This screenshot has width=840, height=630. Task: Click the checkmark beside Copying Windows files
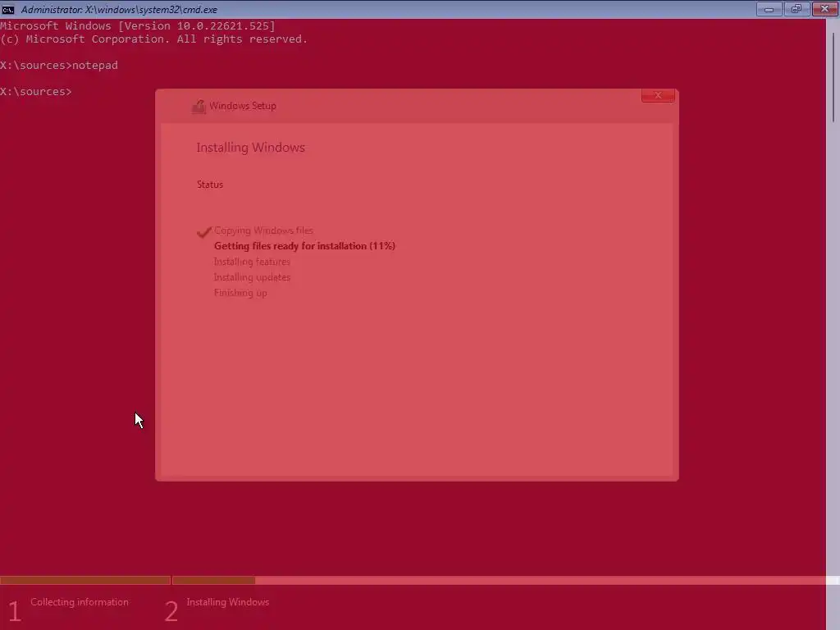(x=203, y=231)
